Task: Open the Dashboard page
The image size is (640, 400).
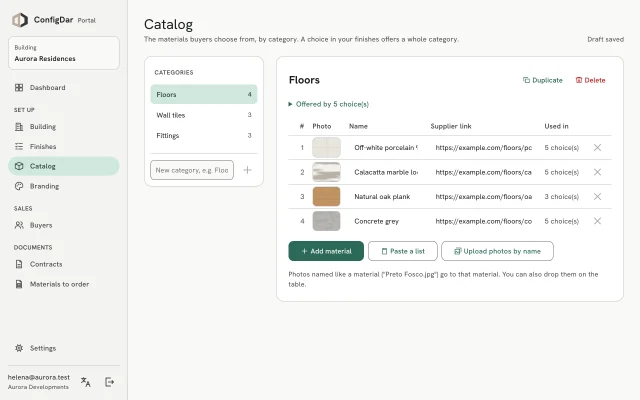Action: click(x=64, y=87)
